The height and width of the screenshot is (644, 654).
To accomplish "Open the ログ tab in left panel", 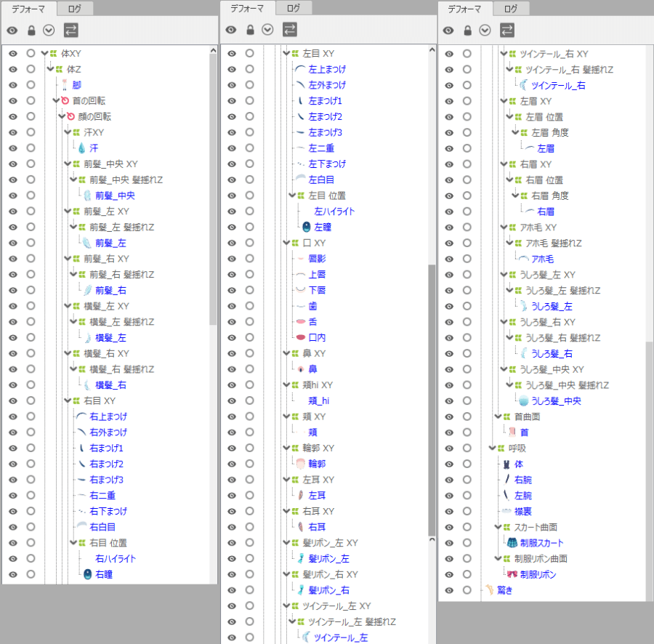I will tap(75, 9).
